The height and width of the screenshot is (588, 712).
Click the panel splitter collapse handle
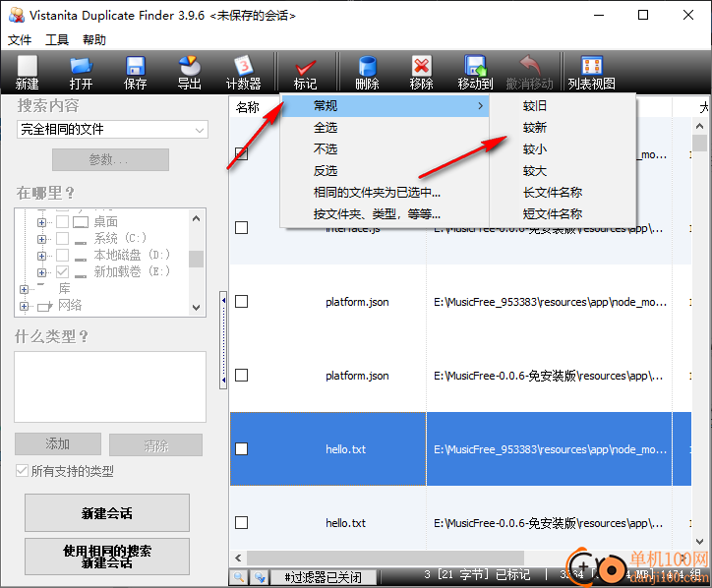click(223, 340)
